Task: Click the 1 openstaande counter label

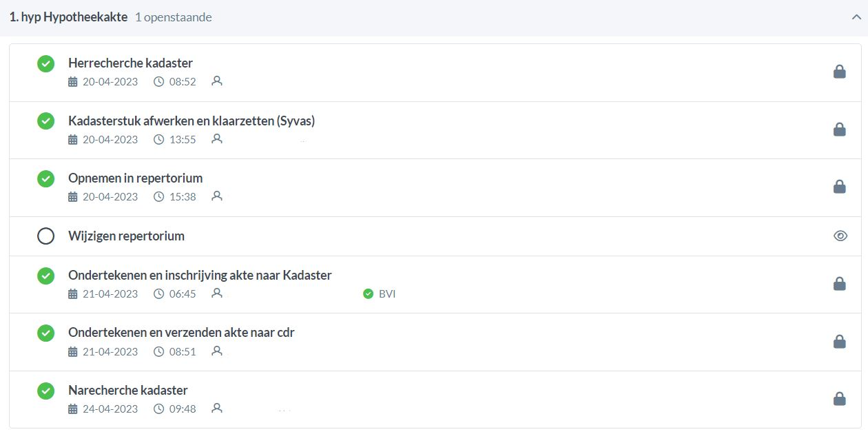Action: pyautogui.click(x=174, y=18)
